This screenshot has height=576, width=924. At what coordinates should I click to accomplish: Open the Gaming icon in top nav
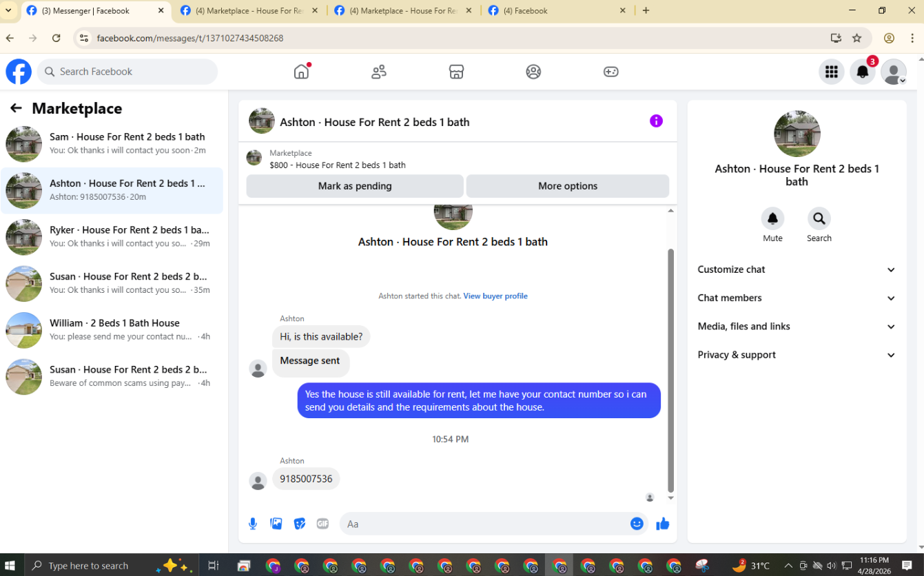pyautogui.click(x=611, y=72)
